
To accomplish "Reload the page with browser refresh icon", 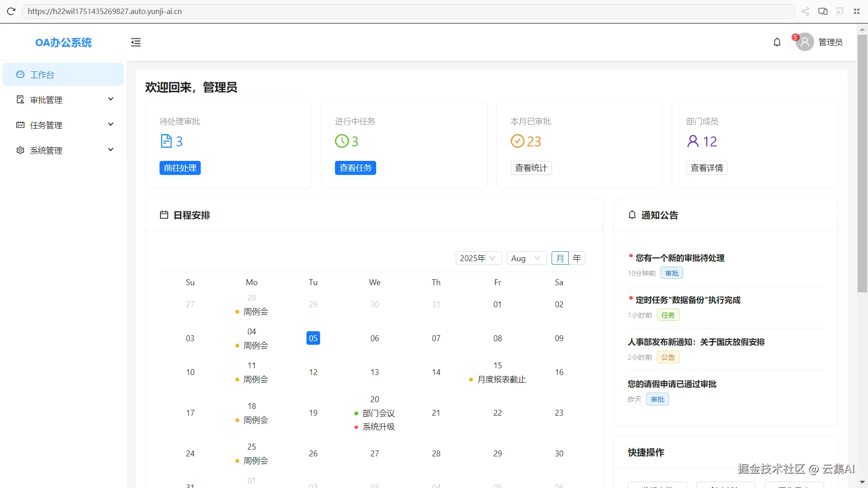I will [x=11, y=11].
